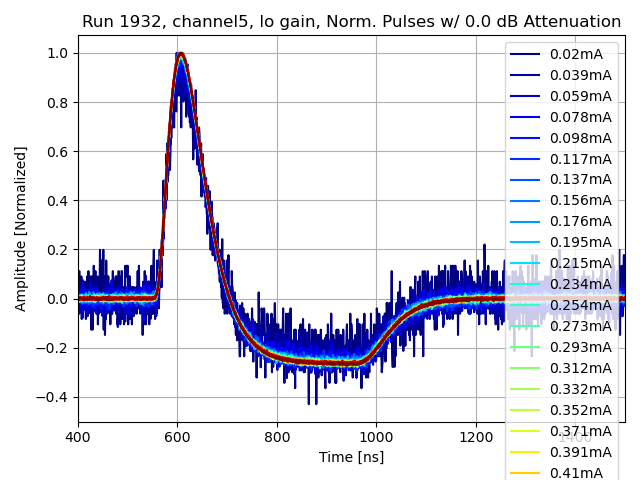640x480 pixels.
Task: Click the 1.0 tick on the y-axis
Action: (58, 53)
